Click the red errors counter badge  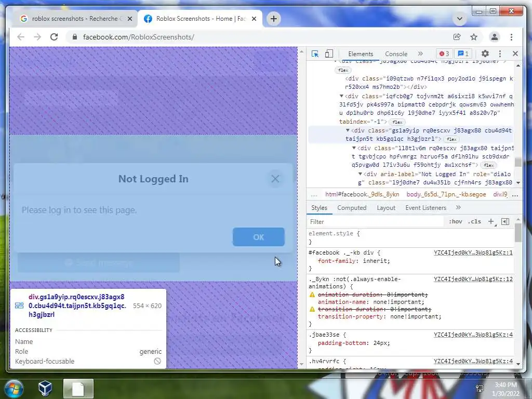444,54
